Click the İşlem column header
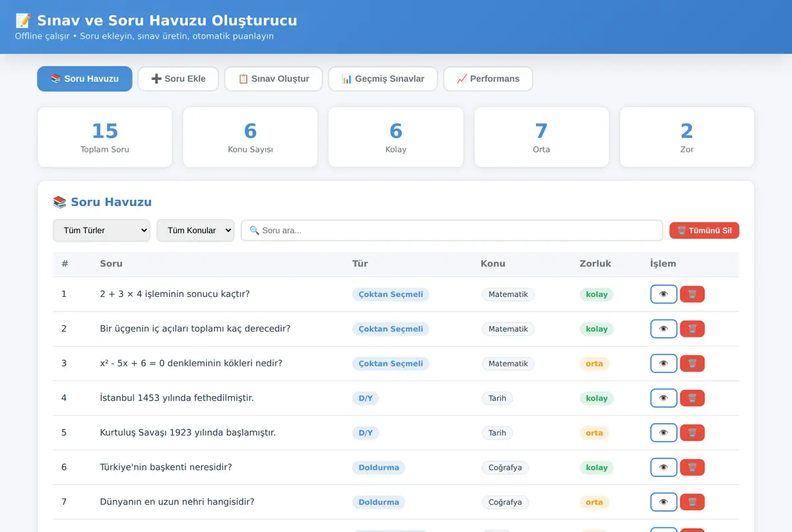 point(663,263)
